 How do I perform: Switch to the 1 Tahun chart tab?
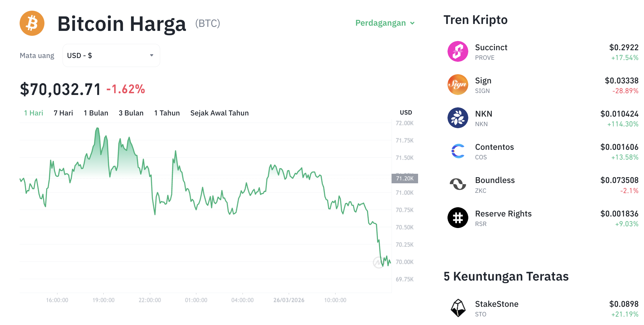(x=167, y=113)
